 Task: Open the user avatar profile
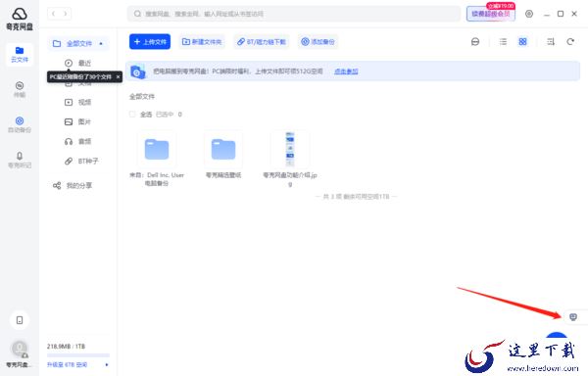click(20, 349)
